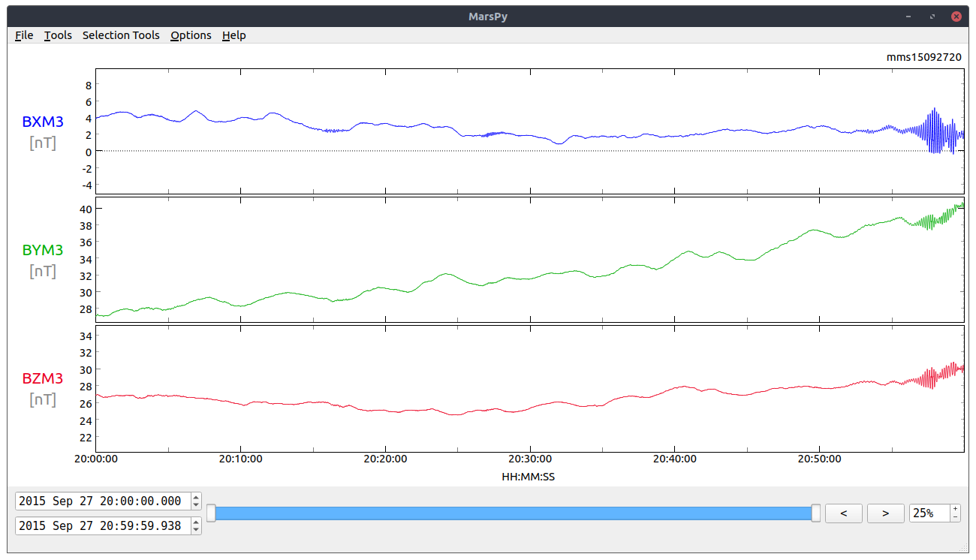Step the start time down arrow
This screenshot has width=976, height=560.
click(197, 506)
